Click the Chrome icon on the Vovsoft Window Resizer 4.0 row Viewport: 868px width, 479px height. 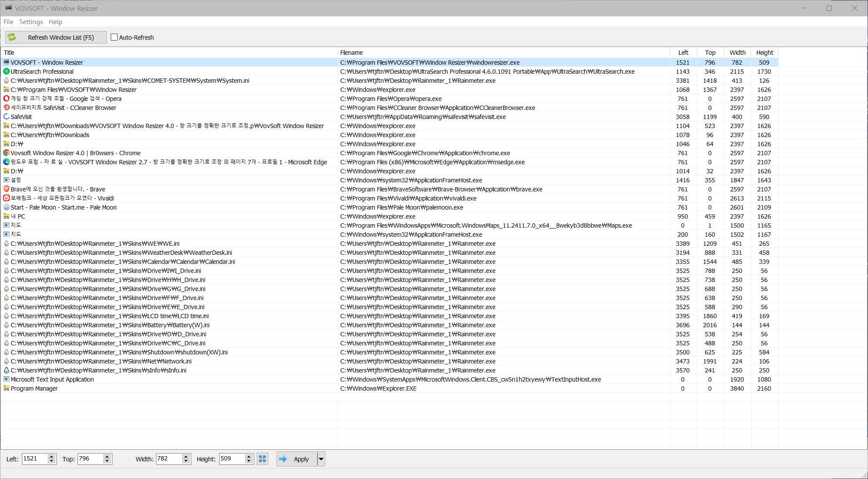6,153
